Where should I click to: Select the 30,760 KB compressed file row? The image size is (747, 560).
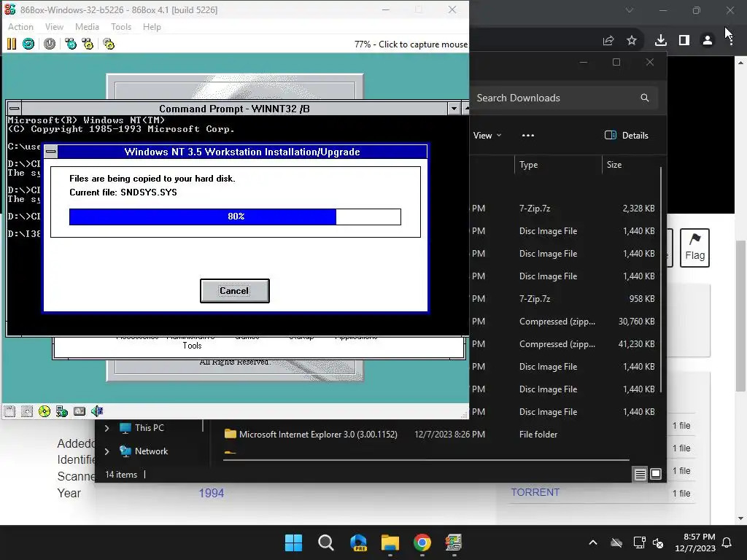coord(565,322)
